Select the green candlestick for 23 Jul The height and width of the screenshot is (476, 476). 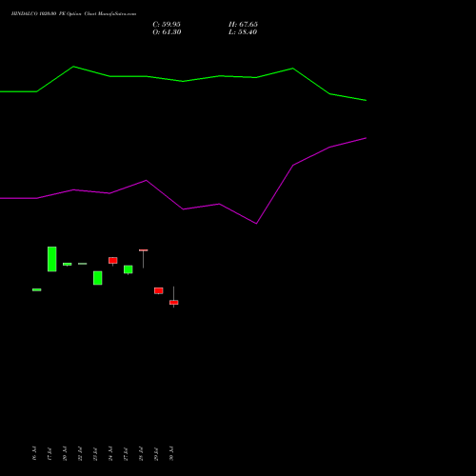click(x=98, y=278)
